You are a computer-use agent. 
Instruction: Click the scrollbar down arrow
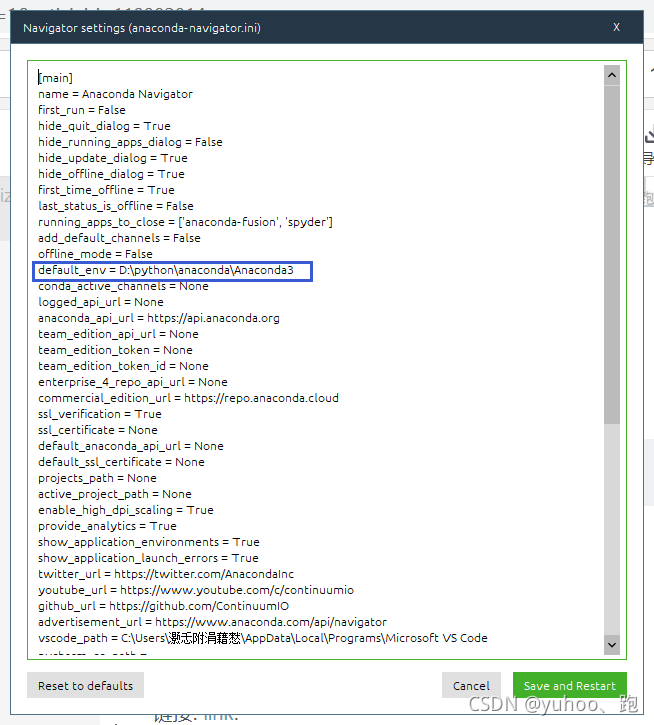click(x=612, y=645)
